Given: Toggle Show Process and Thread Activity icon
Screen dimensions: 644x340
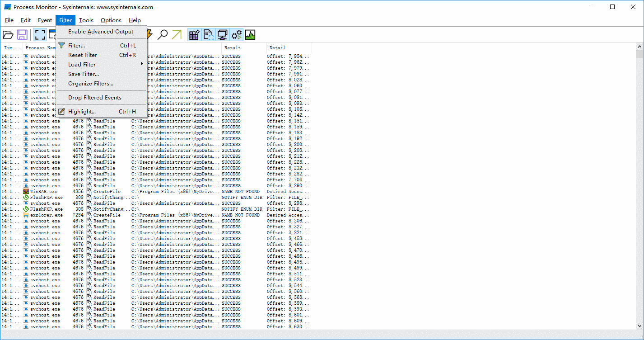Looking at the screenshot, I should click(236, 34).
